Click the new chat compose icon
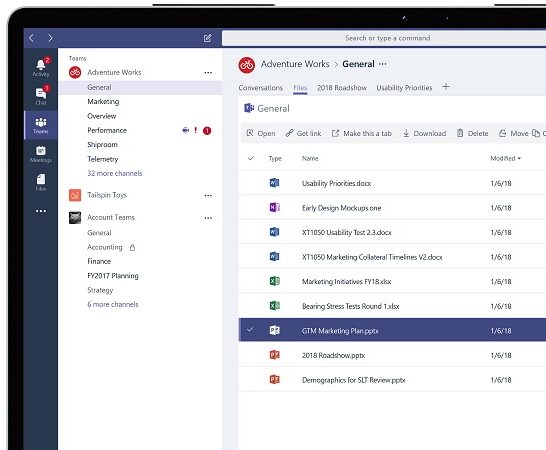This screenshot has width=546, height=450. [208, 38]
